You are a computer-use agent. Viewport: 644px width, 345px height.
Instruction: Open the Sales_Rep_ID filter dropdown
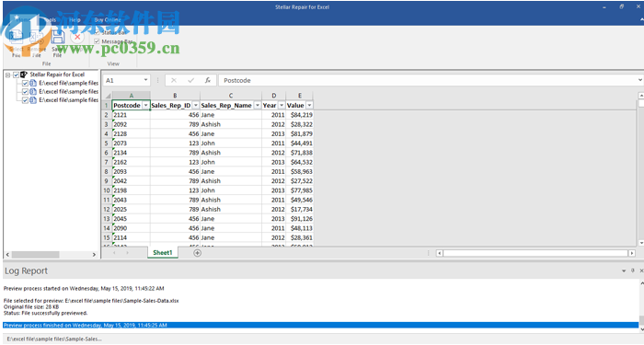point(195,106)
